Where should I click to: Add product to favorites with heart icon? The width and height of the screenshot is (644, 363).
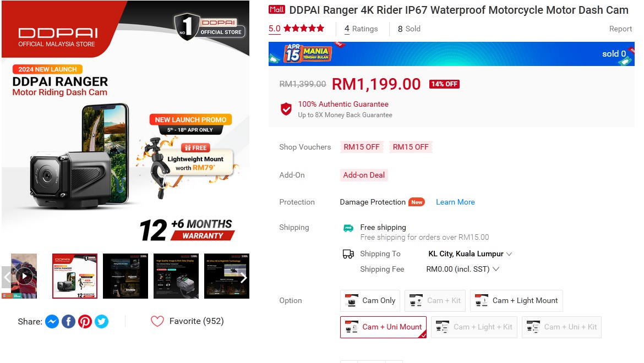tap(157, 321)
